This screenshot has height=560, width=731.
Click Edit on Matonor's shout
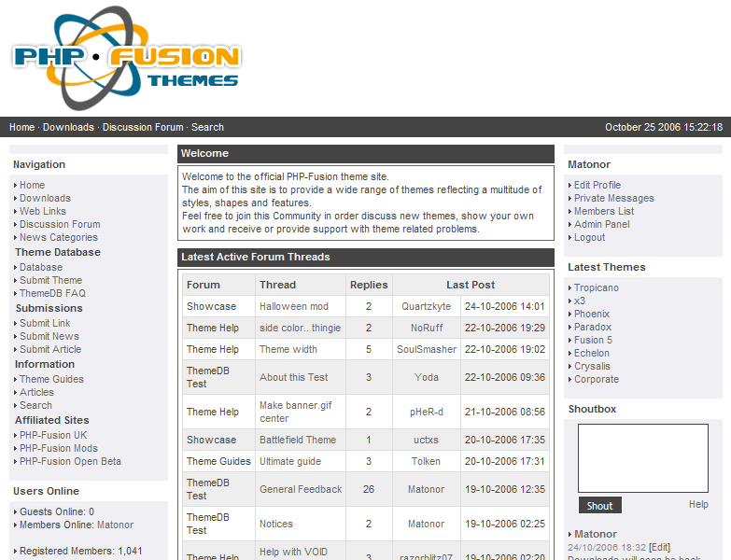[x=659, y=547]
